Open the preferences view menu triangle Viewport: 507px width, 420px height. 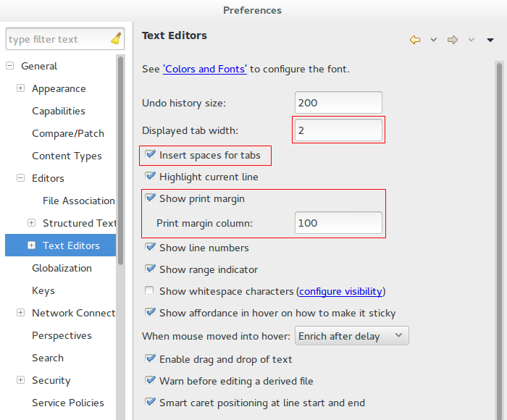490,40
